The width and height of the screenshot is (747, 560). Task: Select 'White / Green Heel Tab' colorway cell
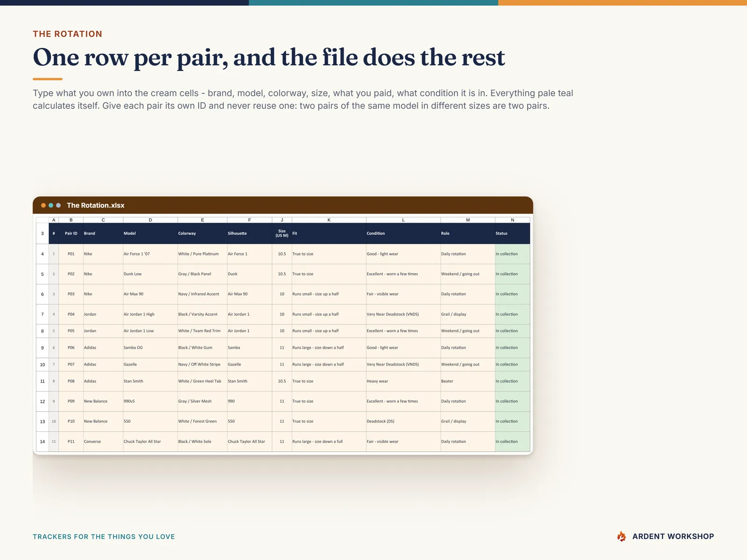[x=202, y=381]
